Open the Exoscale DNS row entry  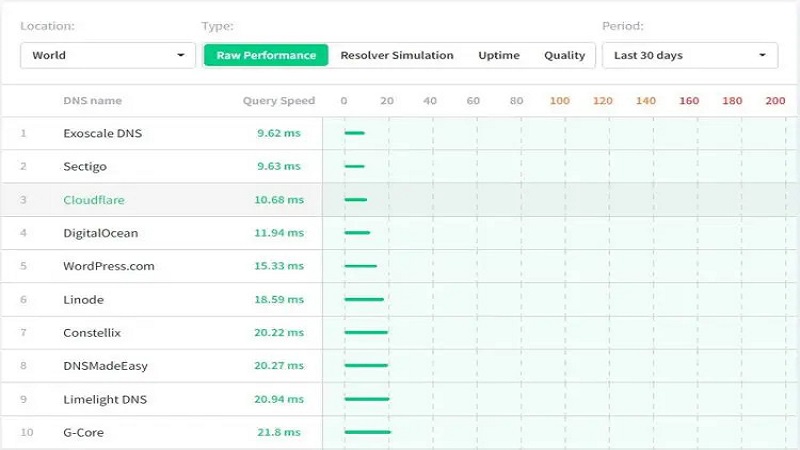click(x=102, y=133)
